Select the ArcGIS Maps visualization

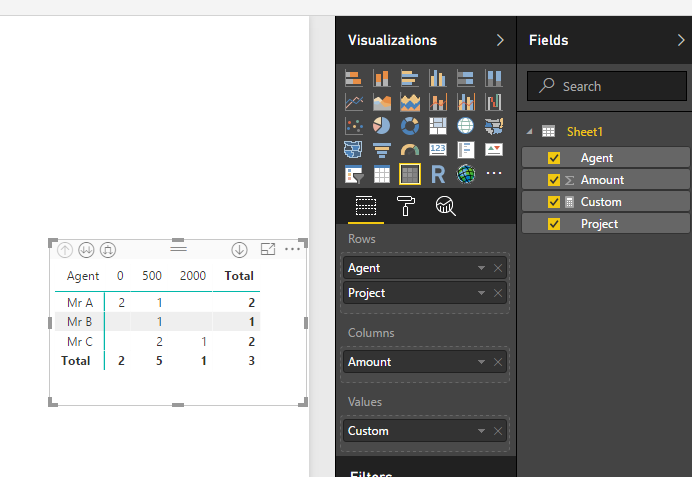click(466, 174)
